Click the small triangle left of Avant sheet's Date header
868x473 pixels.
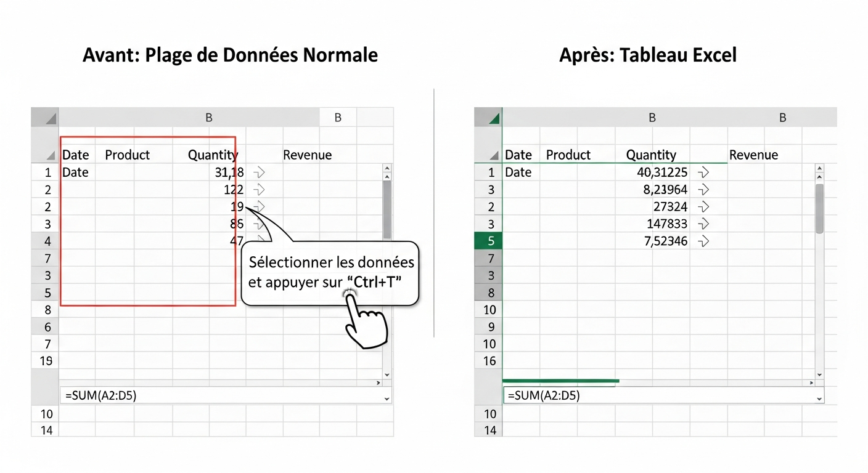pyautogui.click(x=52, y=156)
